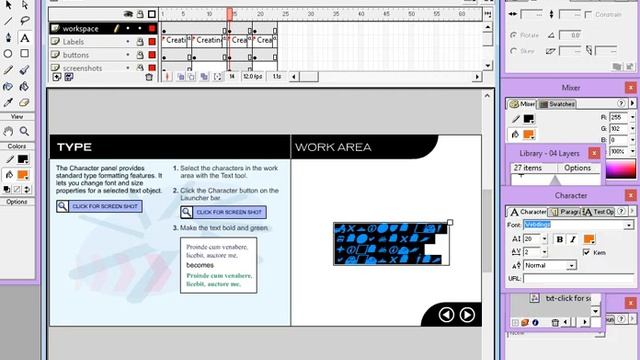Click the URL input field
This screenshot has height=360, width=640.
point(579,279)
